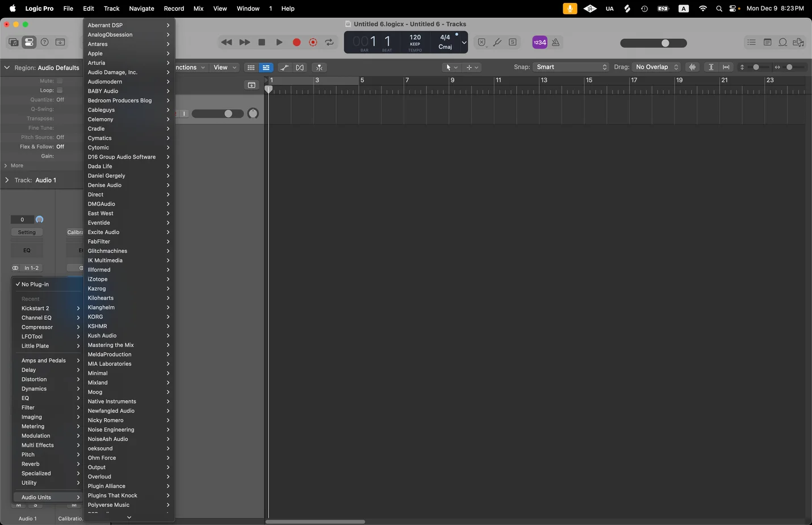The image size is (812, 525).
Task: Click the Toolbar download-tray icon
Action: pyautogui.click(x=60, y=42)
